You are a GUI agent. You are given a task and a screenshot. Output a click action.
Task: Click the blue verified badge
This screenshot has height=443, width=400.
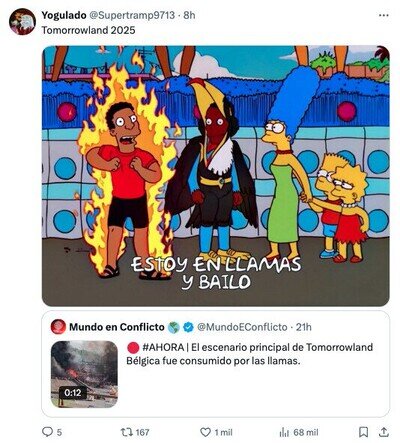(189, 327)
